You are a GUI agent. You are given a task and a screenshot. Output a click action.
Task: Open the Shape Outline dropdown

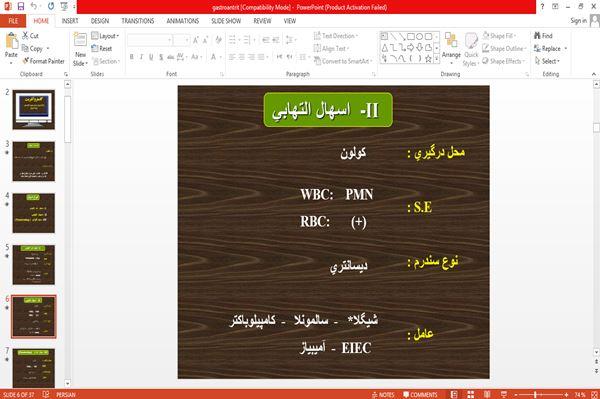(504, 49)
